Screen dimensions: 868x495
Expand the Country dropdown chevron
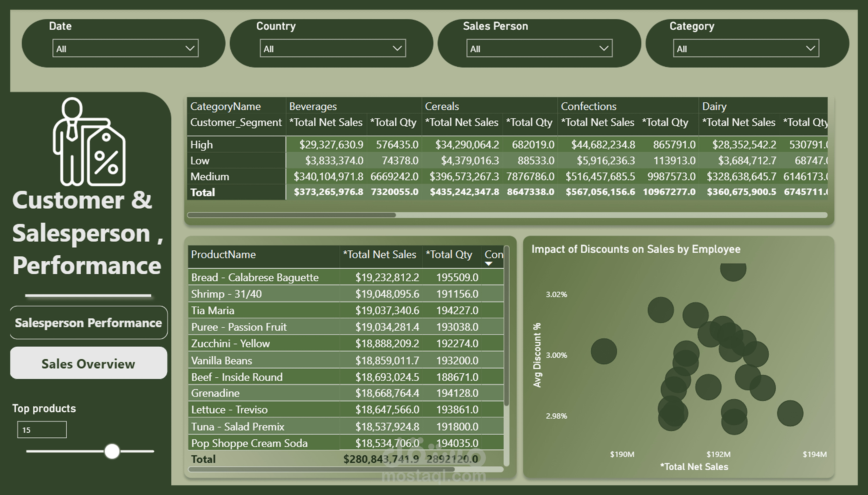(x=397, y=48)
